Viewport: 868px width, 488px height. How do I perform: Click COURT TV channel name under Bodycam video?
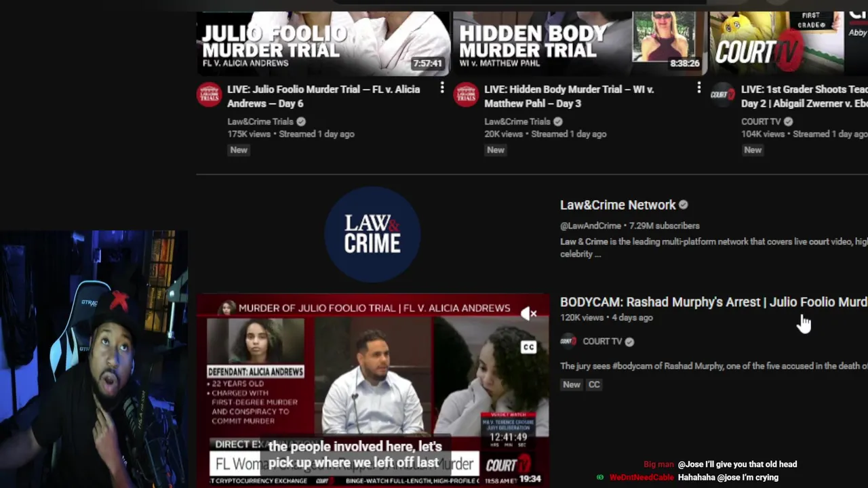pyautogui.click(x=602, y=341)
